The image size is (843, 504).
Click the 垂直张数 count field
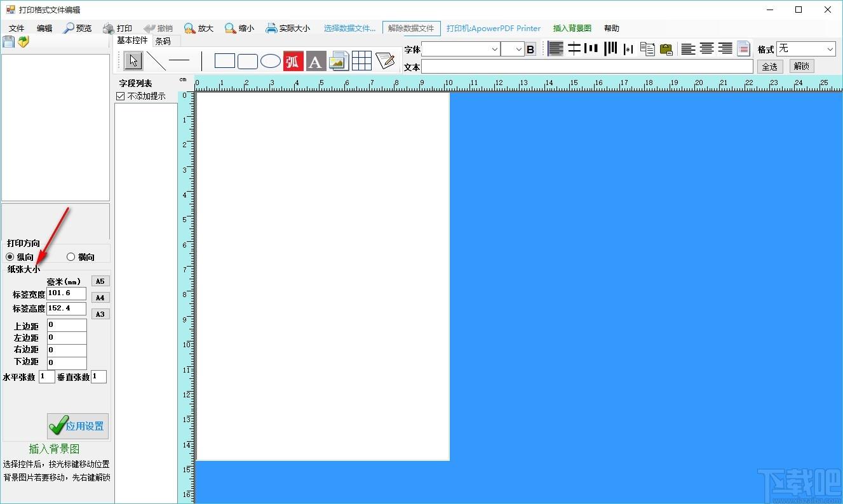98,377
